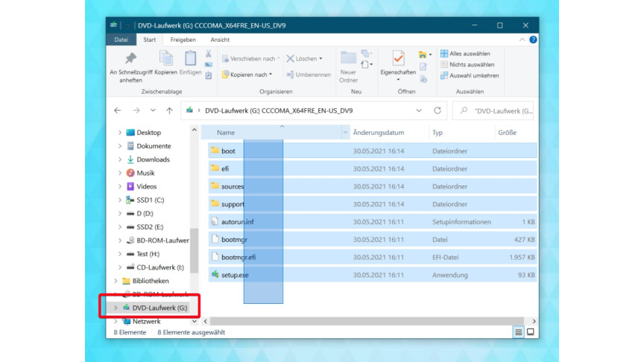Open the Name column filter dropdown
This screenshot has height=362, width=644.
[345, 132]
